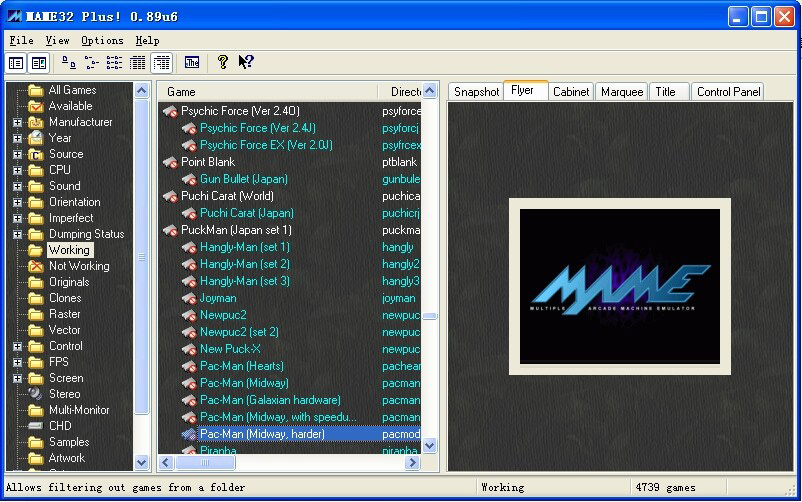Viewport: 802px width, 502px height.
Task: Toggle the folder list panel toolbar button
Action: point(16,63)
